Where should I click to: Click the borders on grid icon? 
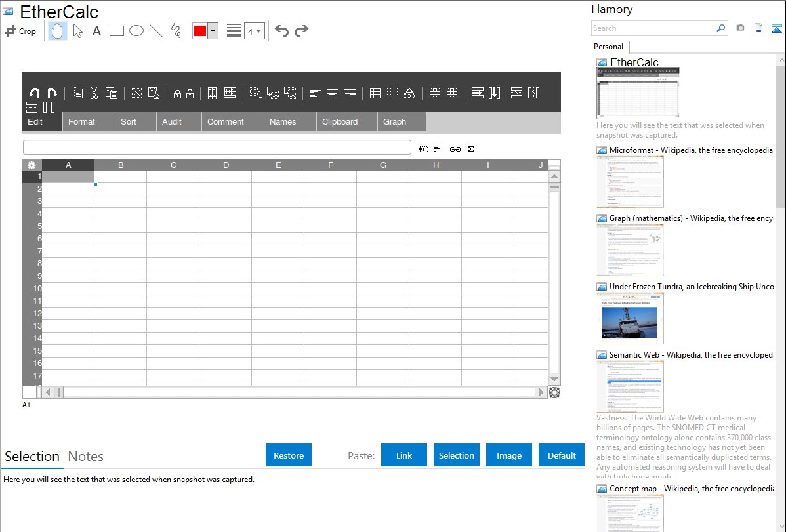coord(375,92)
